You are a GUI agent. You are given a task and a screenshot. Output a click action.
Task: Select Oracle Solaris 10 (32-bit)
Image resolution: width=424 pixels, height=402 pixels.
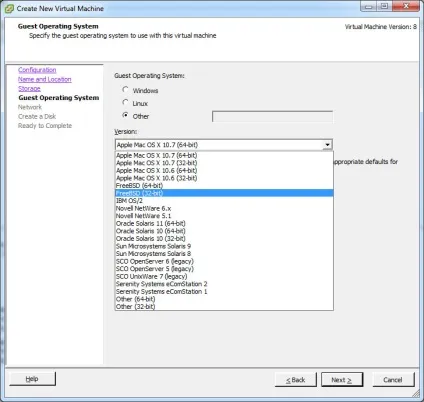pyautogui.click(x=224, y=238)
